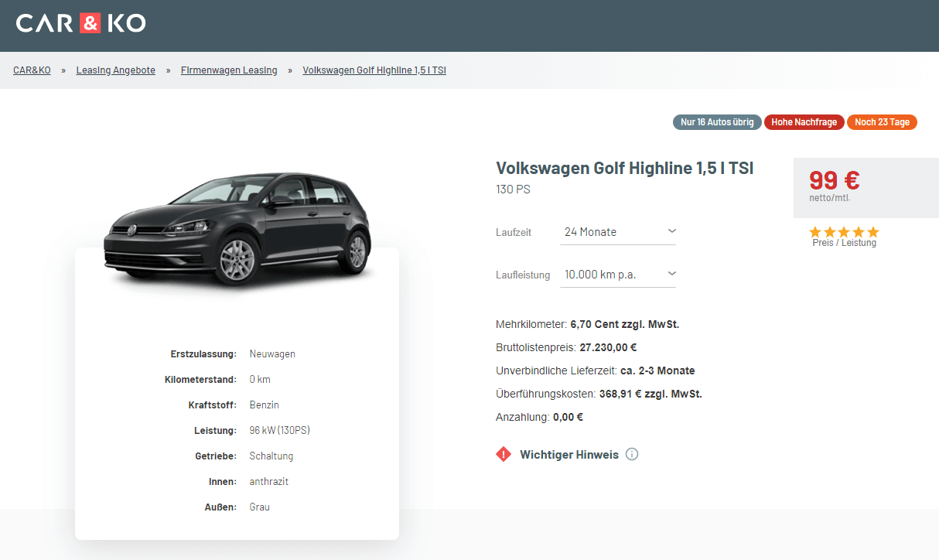Click the Erstzulassung value Neuwagen
The image size is (939, 560).
pos(272,354)
